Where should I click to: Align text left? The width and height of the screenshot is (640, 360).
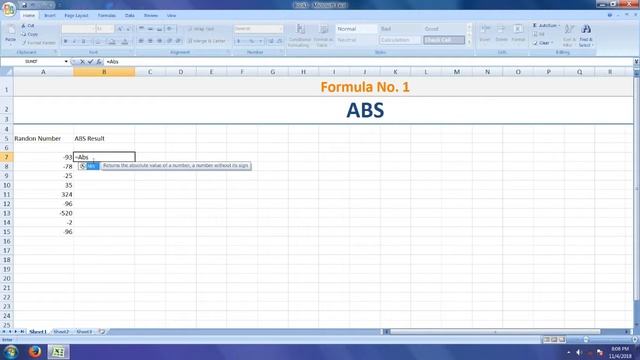coord(141,41)
